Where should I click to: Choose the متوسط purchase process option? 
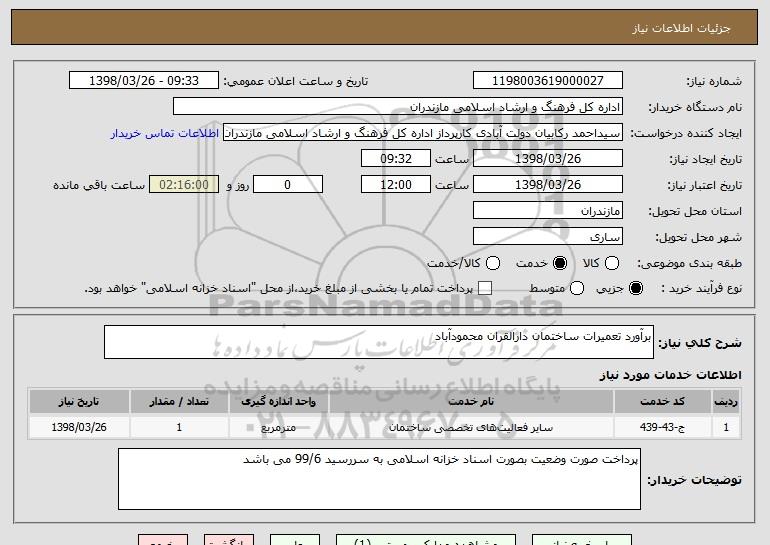point(577,289)
